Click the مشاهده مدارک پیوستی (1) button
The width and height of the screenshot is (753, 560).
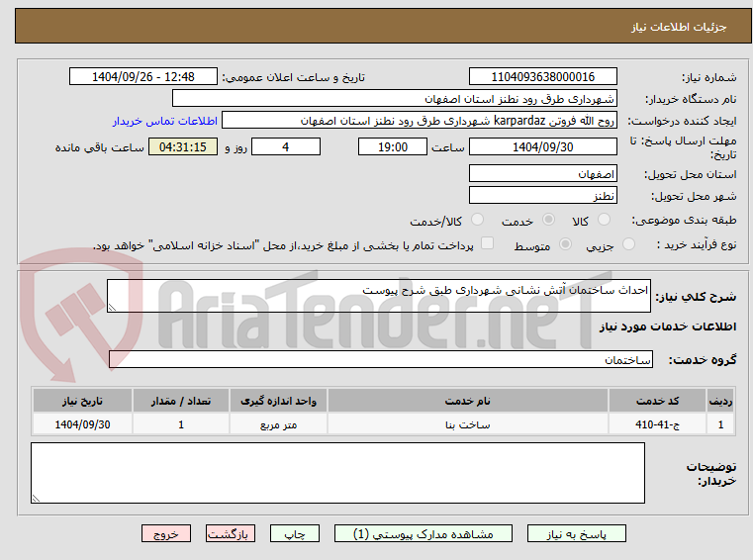424,533
